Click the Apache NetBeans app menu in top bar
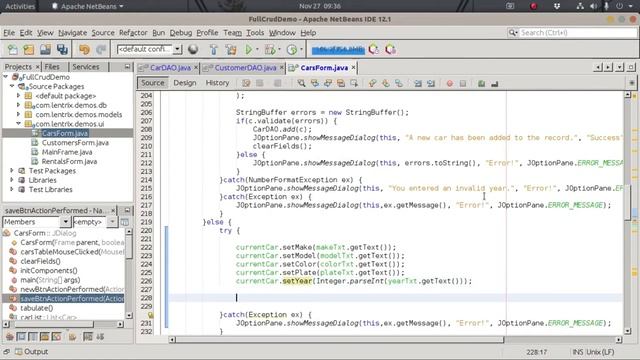The image size is (640, 360). coord(88,6)
